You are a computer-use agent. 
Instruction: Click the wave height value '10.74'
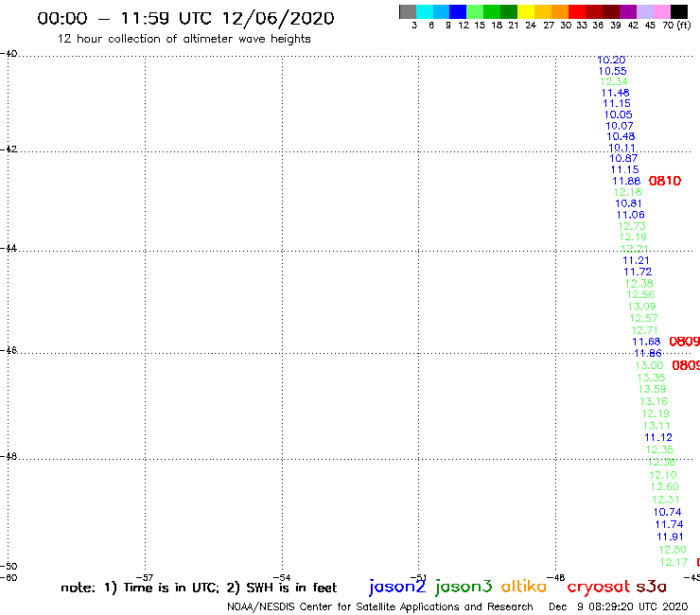(668, 512)
